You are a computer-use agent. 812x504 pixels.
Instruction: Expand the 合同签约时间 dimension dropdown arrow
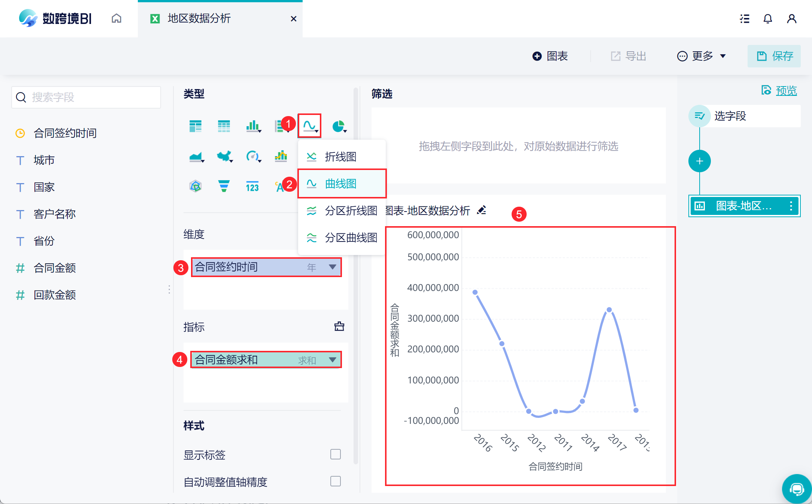[332, 267]
